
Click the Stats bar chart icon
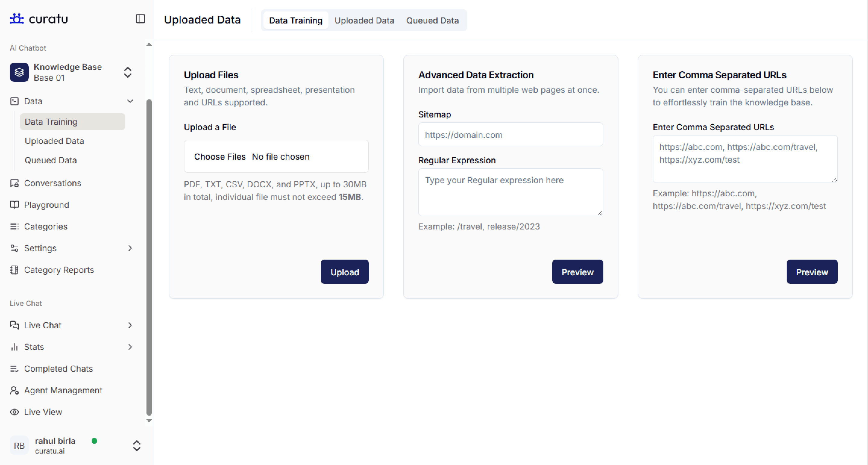coord(14,347)
